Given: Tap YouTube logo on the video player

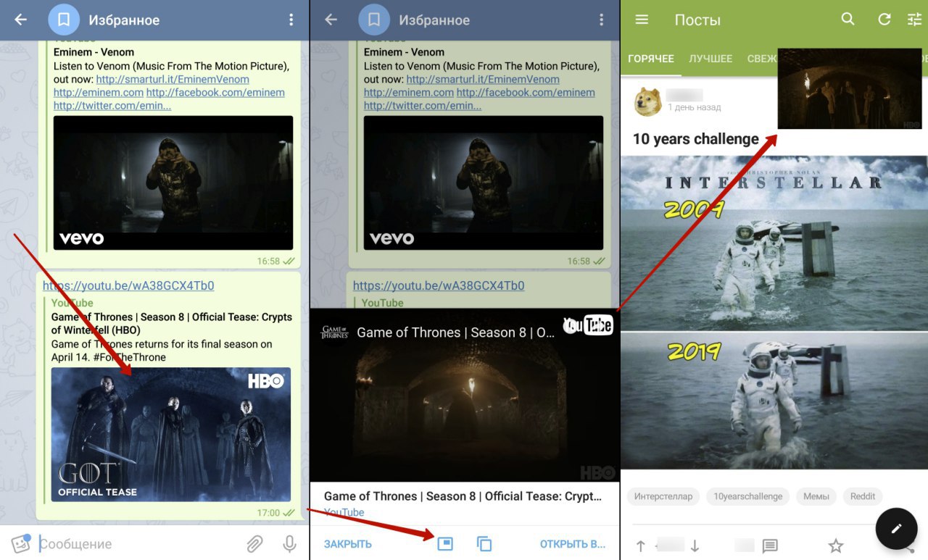Looking at the screenshot, I should coord(588,325).
